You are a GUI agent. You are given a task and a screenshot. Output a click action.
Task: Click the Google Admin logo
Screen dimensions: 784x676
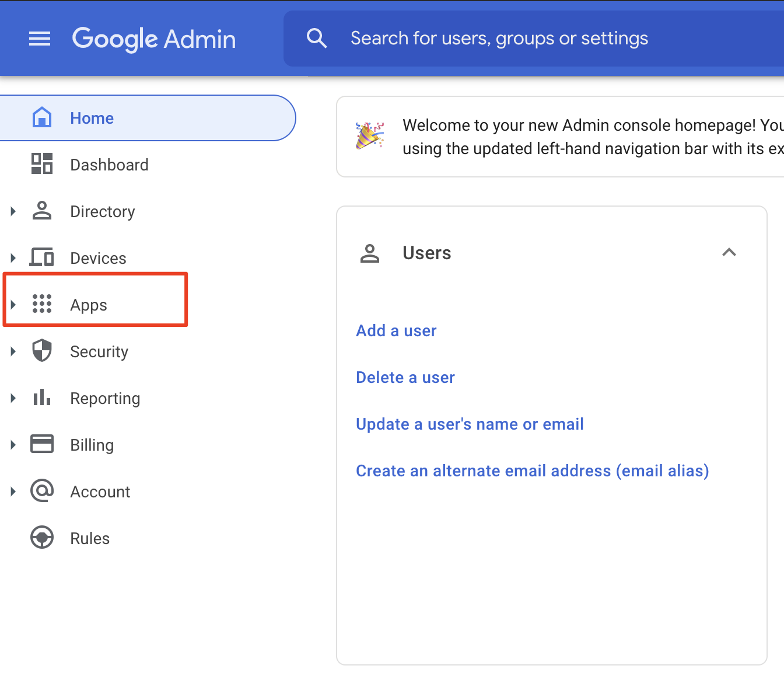154,39
